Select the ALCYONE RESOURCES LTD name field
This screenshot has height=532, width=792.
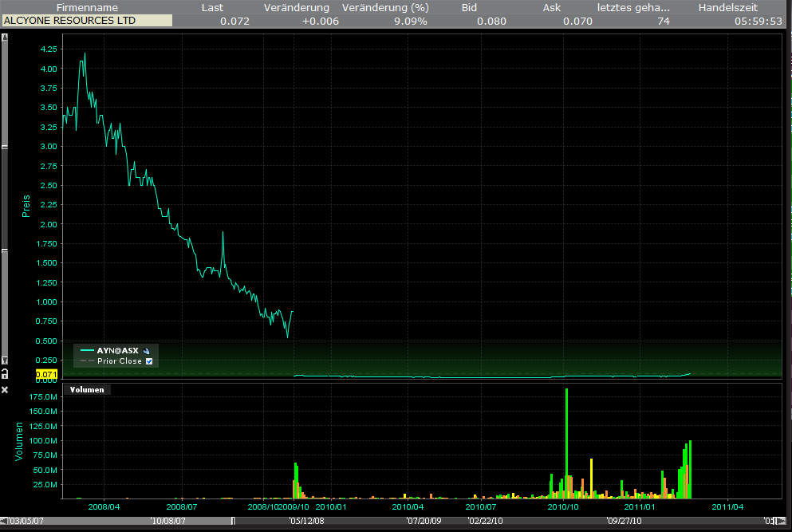[x=87, y=21]
